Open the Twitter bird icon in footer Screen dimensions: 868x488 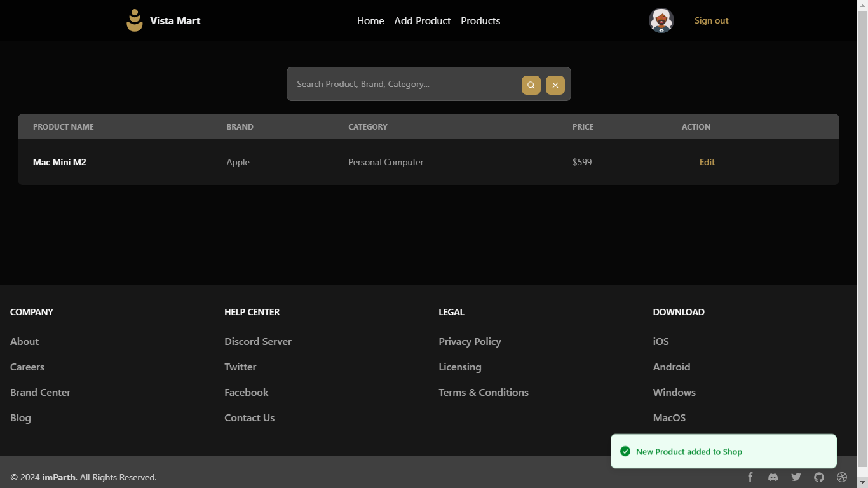796,477
